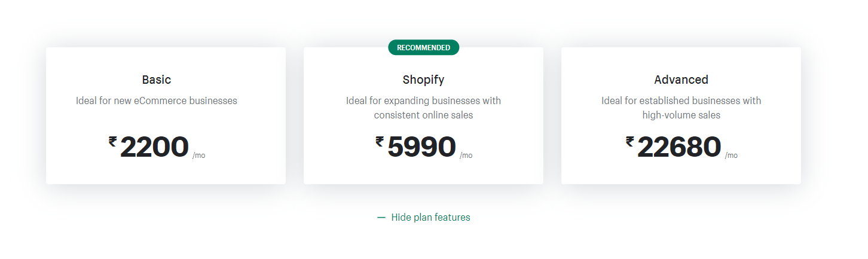This screenshot has width=868, height=259.
Task: Click the rupee symbol on the Basic plan
Action: 112,141
